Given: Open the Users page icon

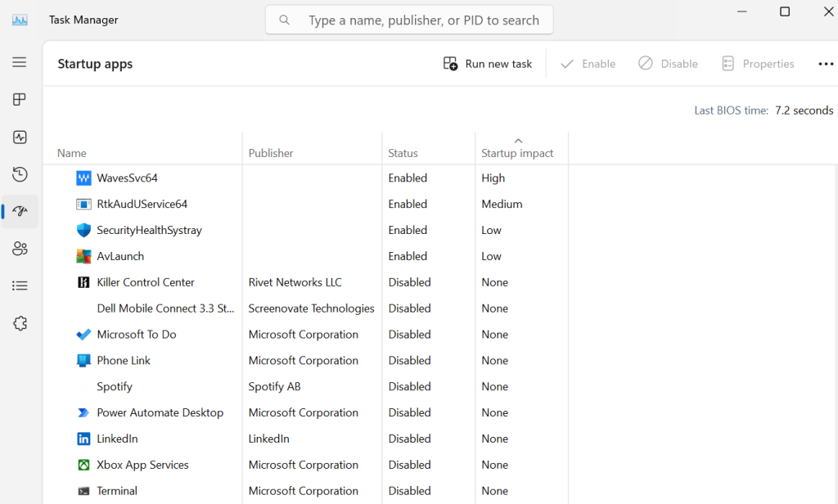Looking at the screenshot, I should 20,249.
